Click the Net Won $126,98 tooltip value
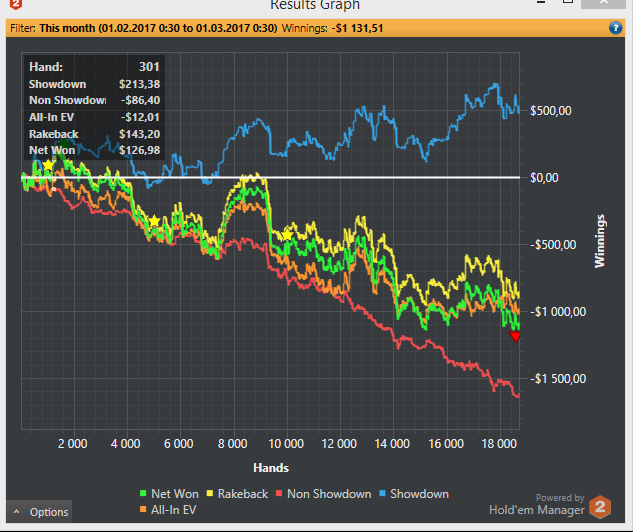 click(x=139, y=150)
